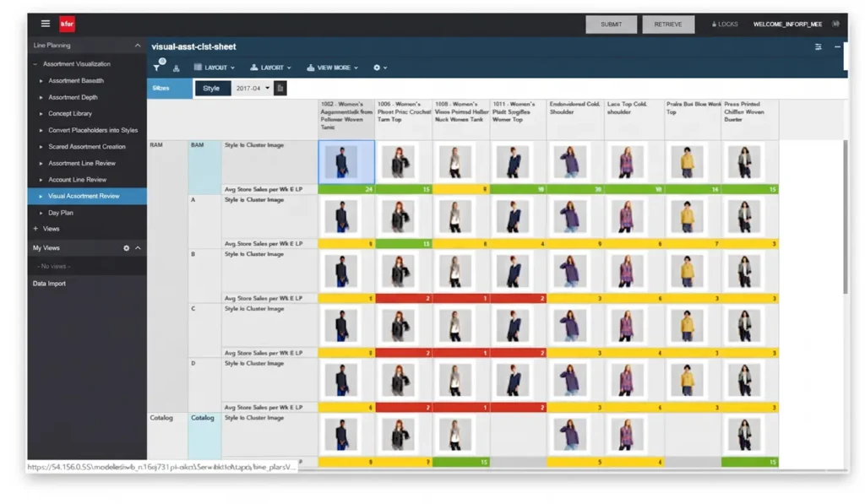Click the user avatar icon at top right
Screen dimensions: 865x504
(836, 24)
